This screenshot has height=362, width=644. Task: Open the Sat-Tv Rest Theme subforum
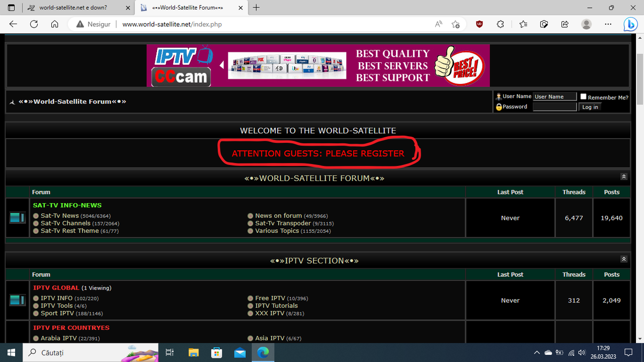70,231
